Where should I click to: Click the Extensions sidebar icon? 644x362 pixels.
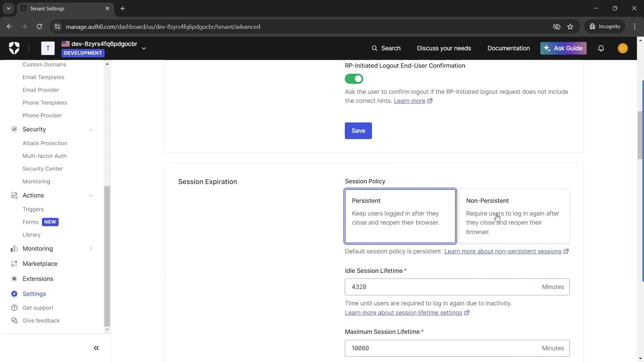coord(14,279)
